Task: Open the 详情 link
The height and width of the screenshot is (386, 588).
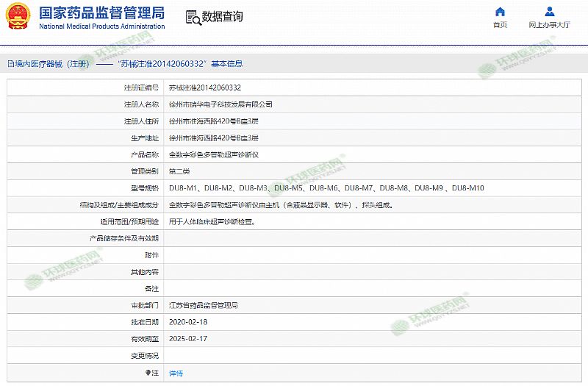Action: [176, 374]
